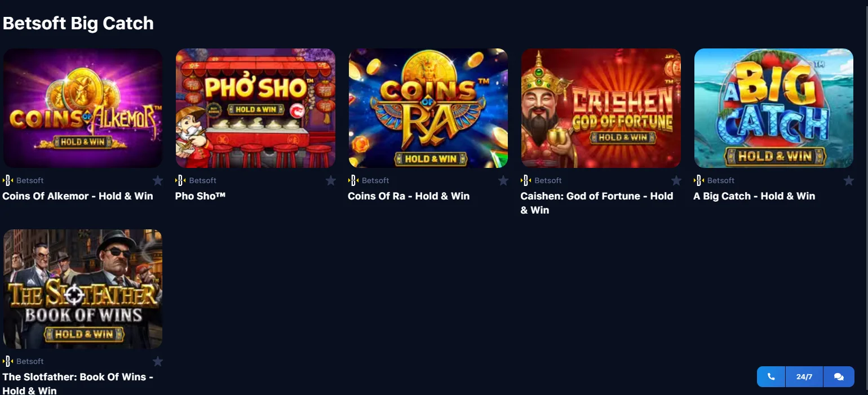Viewport: 868px width, 395px height.
Task: Favorite Coins Of Alkemor with star icon
Action: pyautogui.click(x=158, y=180)
